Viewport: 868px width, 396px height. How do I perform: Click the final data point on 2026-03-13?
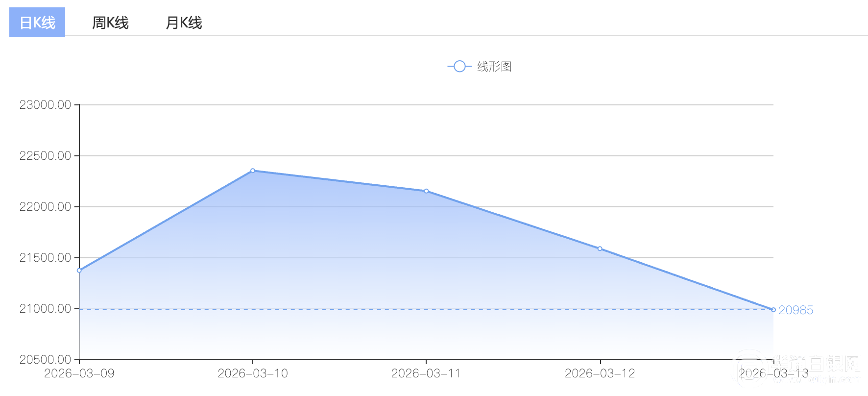[773, 310]
